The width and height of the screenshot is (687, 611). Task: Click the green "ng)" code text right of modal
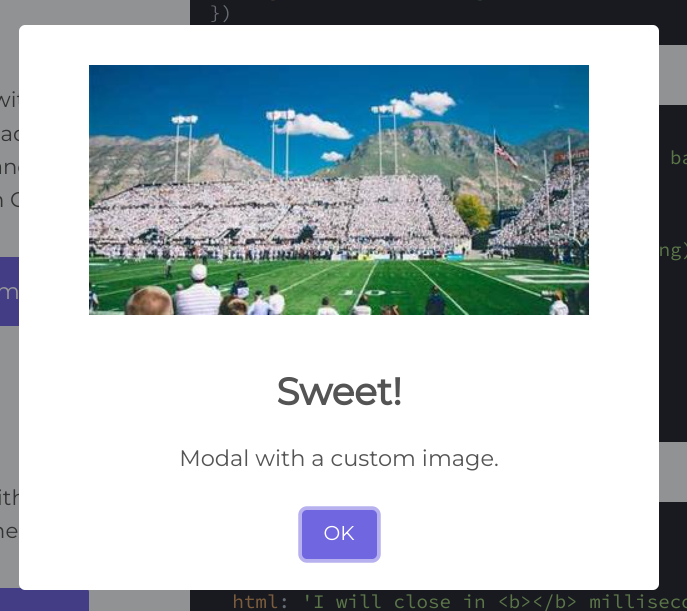673,251
